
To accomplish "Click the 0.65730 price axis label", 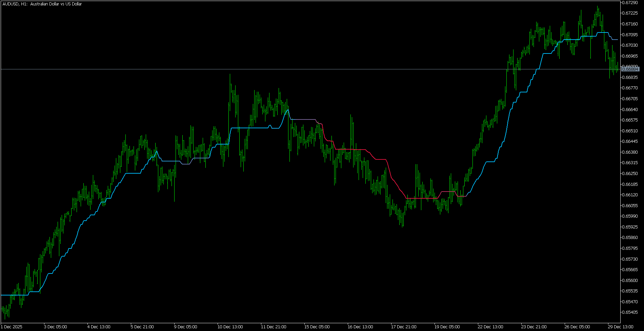I will point(630,259).
